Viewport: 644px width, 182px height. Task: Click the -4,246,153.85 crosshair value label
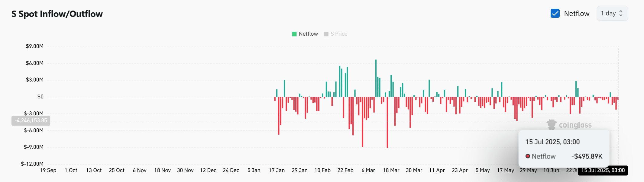pos(31,121)
